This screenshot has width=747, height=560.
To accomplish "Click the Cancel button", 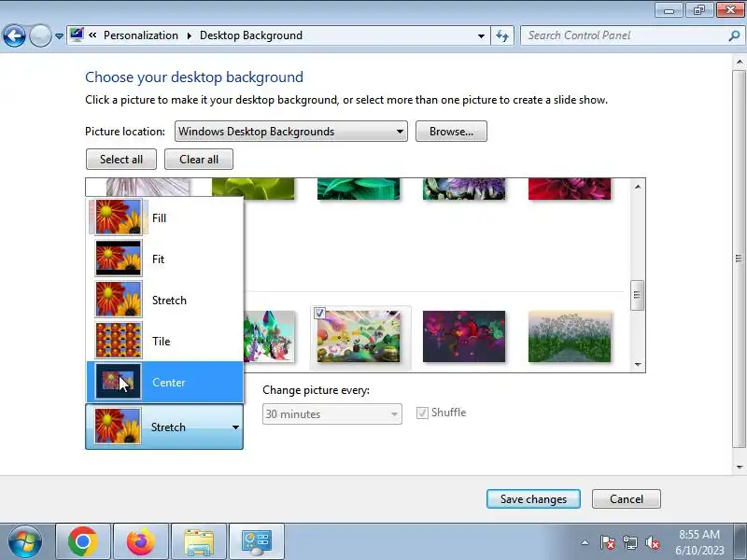I will coord(626,498).
